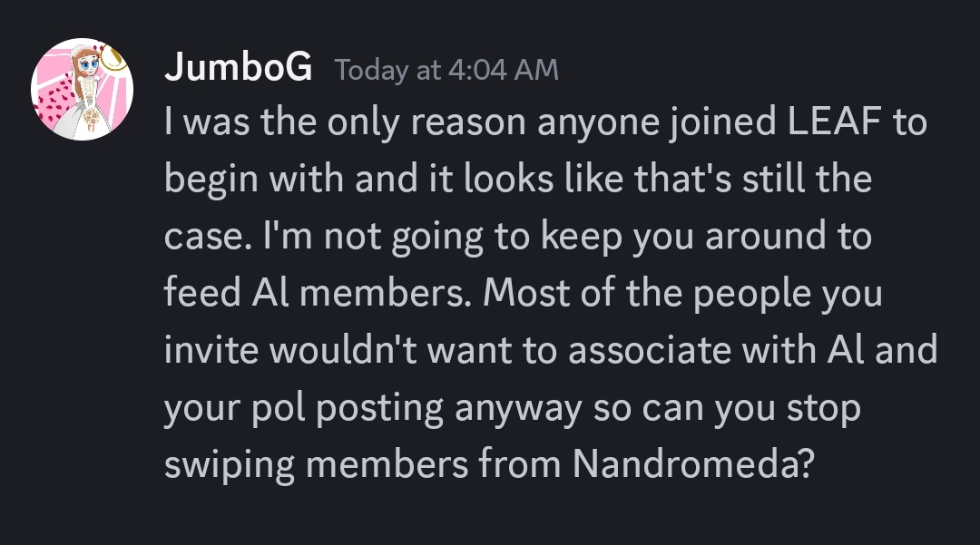Click the word 'anyone' in the first line
Image resolution: width=980 pixels, height=545 pixels.
[598, 123]
